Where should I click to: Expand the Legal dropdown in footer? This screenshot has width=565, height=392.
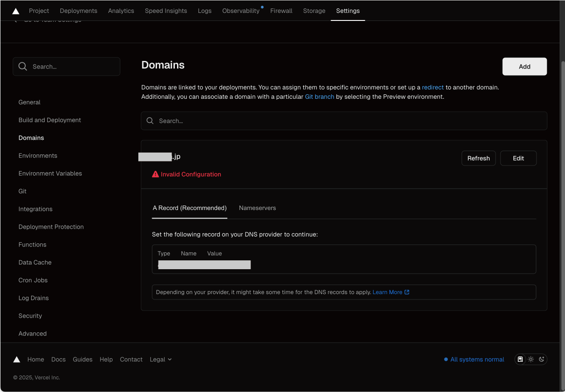click(x=161, y=360)
